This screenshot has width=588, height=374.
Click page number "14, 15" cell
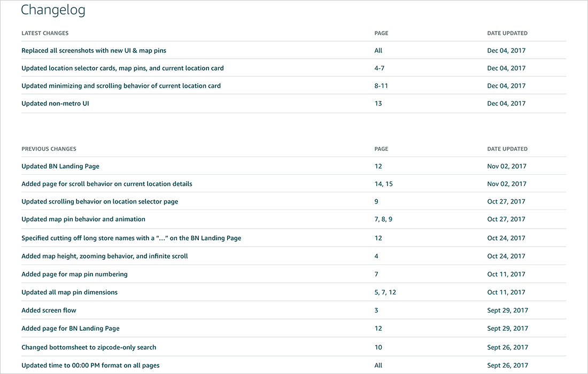click(x=383, y=184)
